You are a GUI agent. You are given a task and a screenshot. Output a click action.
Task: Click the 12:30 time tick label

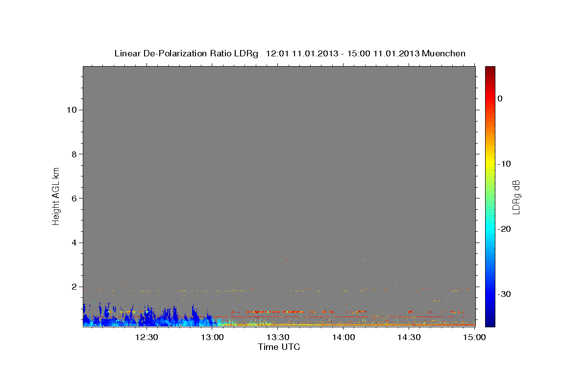point(147,337)
